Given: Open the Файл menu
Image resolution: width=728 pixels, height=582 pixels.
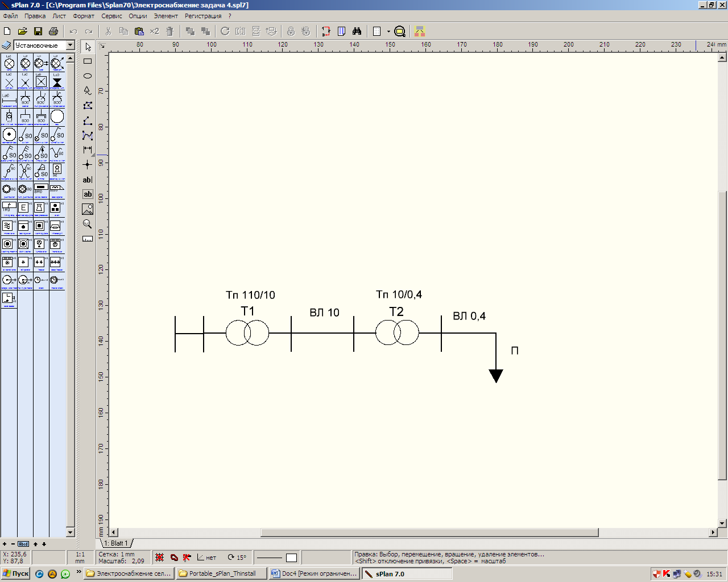Looking at the screenshot, I should (10, 16).
